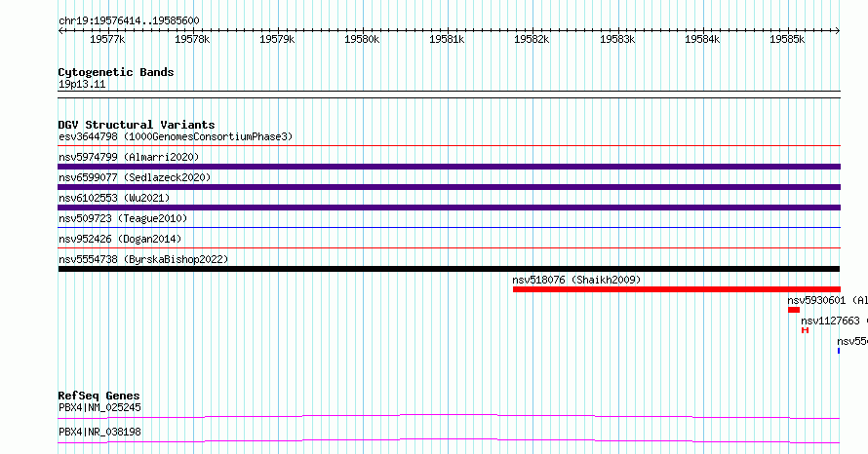Open variant nsv509723 (Teague2010)
This screenshot has width=868, height=454.
click(x=123, y=218)
